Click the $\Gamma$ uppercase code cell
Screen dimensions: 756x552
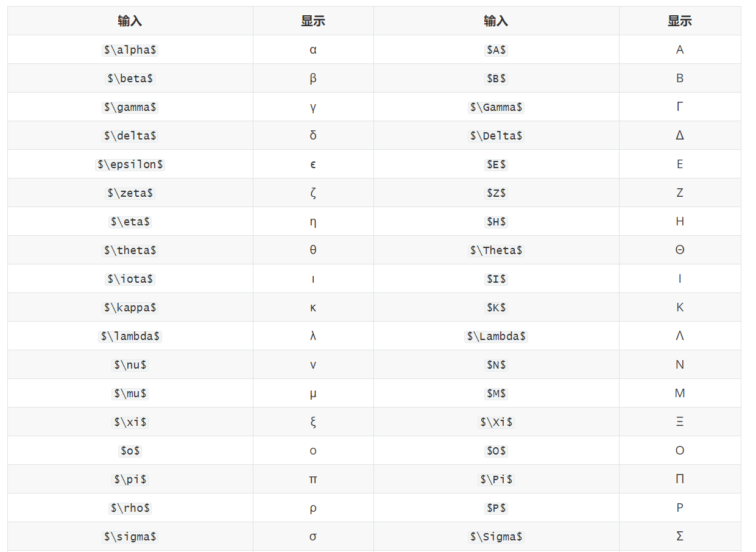[x=496, y=107]
